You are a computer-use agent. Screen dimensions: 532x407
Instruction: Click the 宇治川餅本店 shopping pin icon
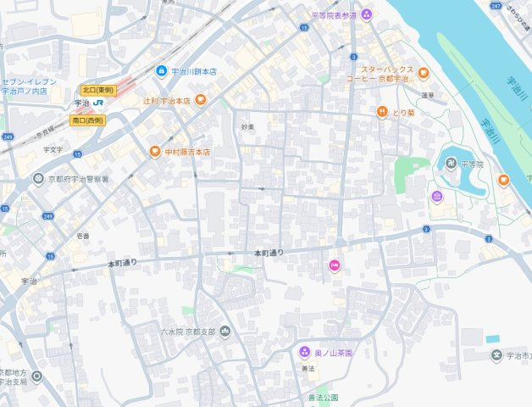click(161, 71)
